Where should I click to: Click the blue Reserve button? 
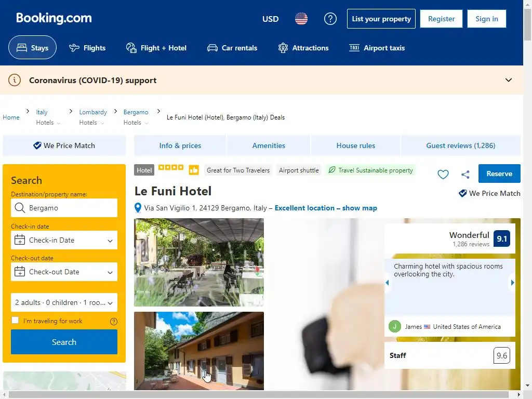point(499,174)
